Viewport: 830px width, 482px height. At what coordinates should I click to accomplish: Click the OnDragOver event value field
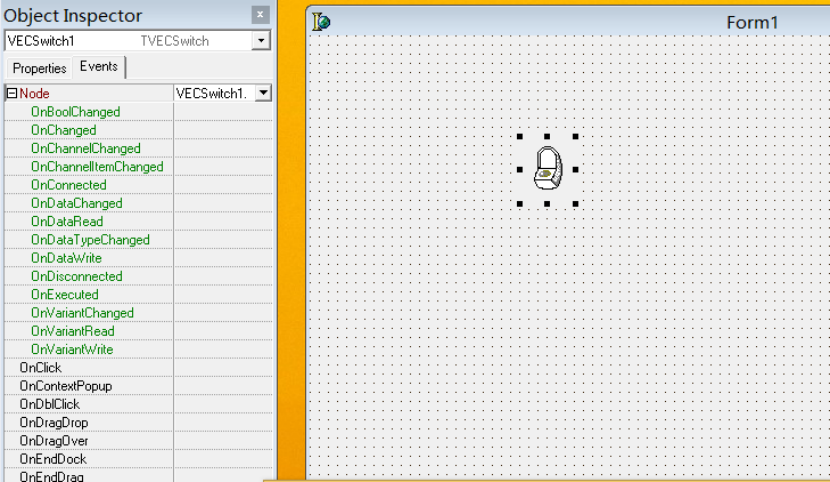(222, 441)
